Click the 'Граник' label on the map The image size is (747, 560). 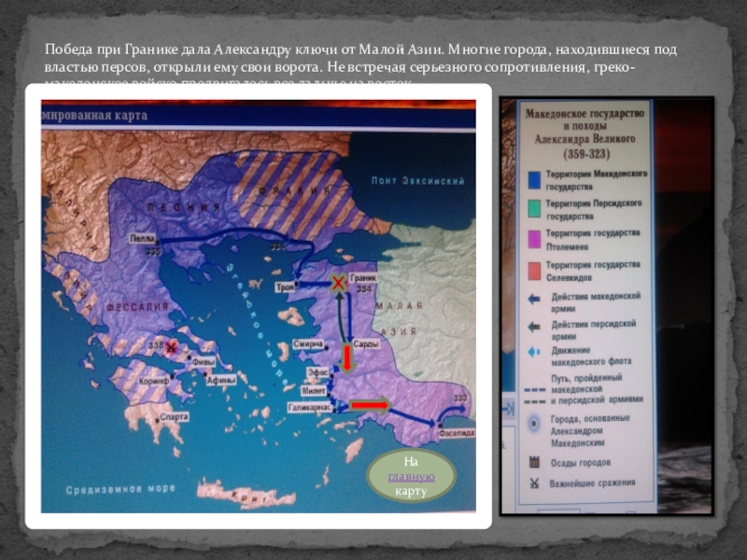tap(363, 277)
